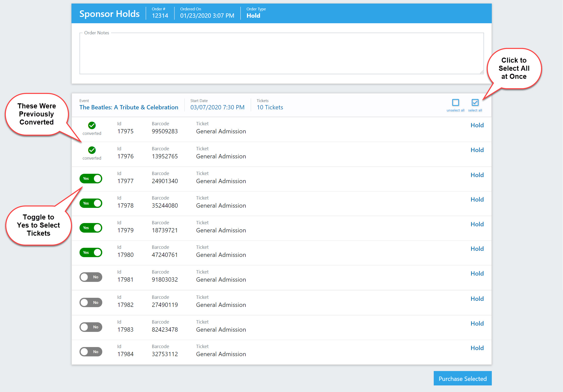Click barcode 91803032
The height and width of the screenshot is (392, 563).
pyautogui.click(x=165, y=280)
